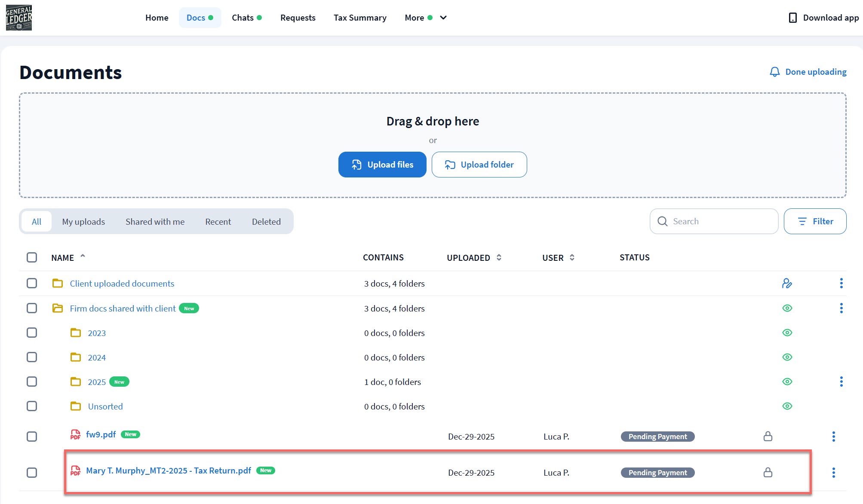Click the Download app phone icon
The image size is (863, 504).
point(792,18)
